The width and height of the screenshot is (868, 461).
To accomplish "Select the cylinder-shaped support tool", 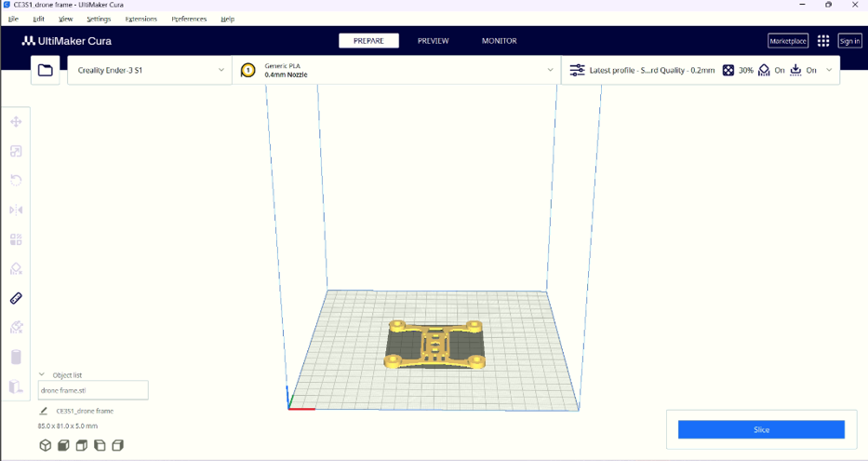I will [x=16, y=358].
